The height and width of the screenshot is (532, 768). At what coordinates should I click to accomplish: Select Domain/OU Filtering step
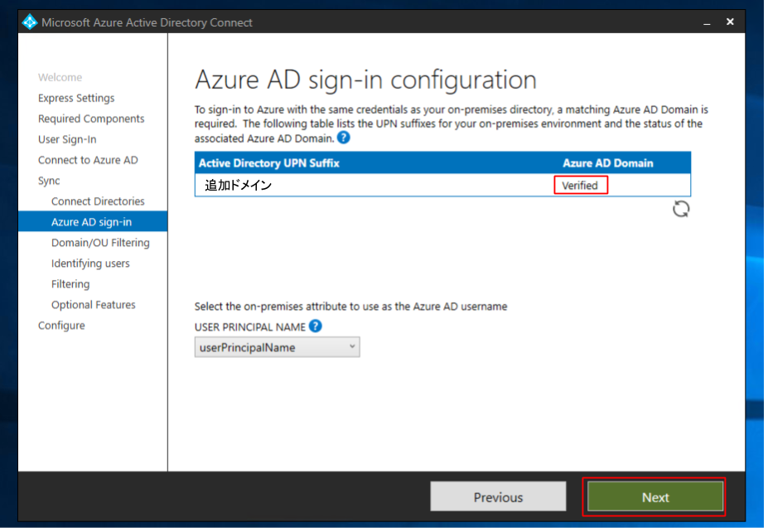coord(101,244)
